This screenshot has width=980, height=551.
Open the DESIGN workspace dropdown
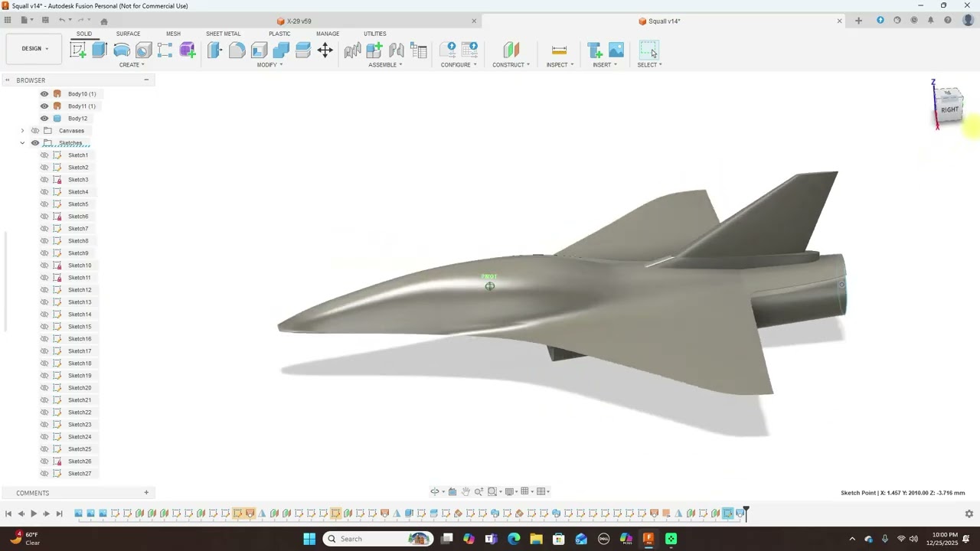point(34,49)
